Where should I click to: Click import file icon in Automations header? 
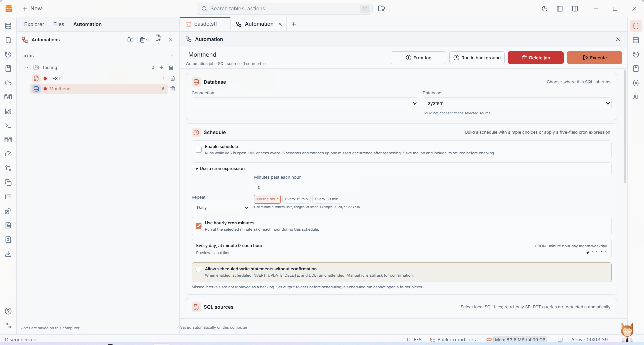pos(158,39)
